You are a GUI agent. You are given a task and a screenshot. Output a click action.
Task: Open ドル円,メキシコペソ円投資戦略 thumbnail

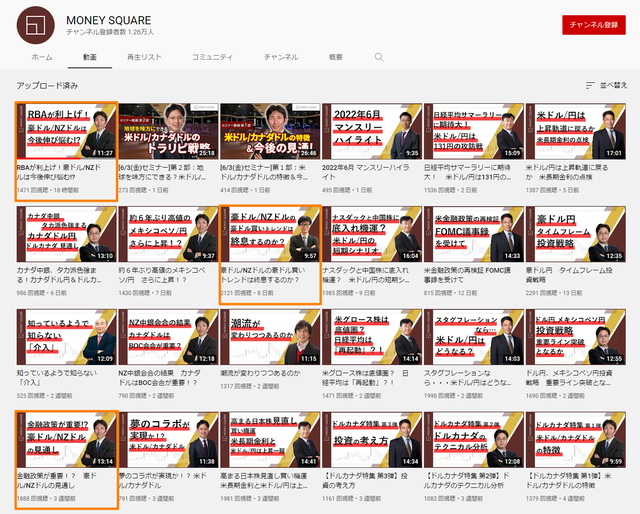pyautogui.click(x=576, y=337)
